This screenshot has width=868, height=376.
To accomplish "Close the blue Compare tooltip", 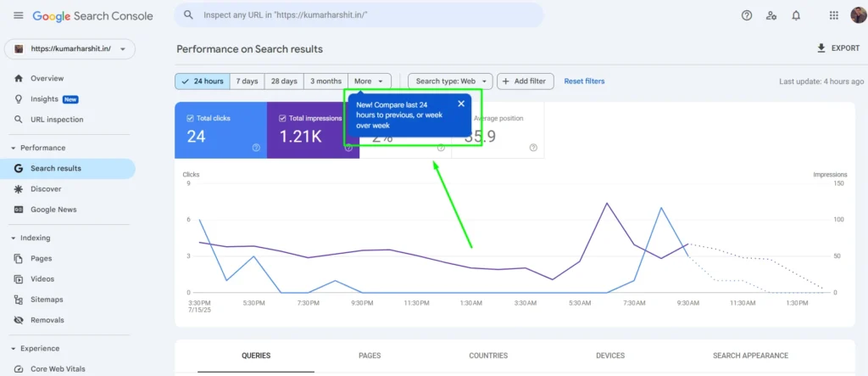I will [x=461, y=104].
